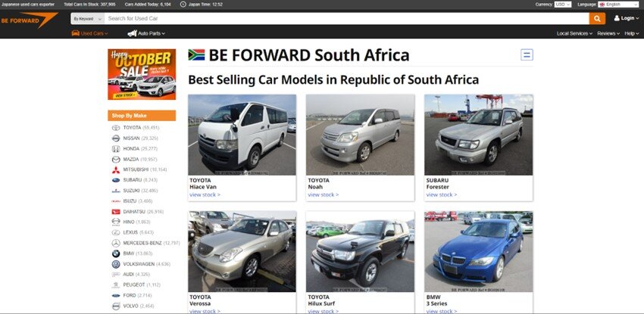Viewport: 644px width, 314px height.
Task: Open the Local Services menu
Action: tap(574, 33)
